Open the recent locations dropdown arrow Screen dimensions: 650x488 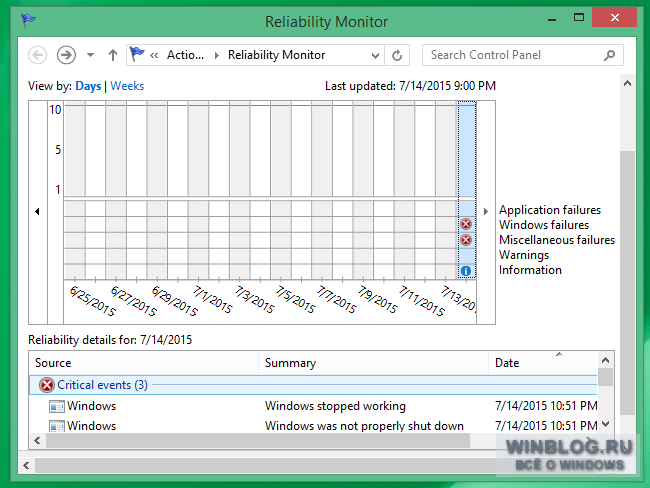(90, 55)
